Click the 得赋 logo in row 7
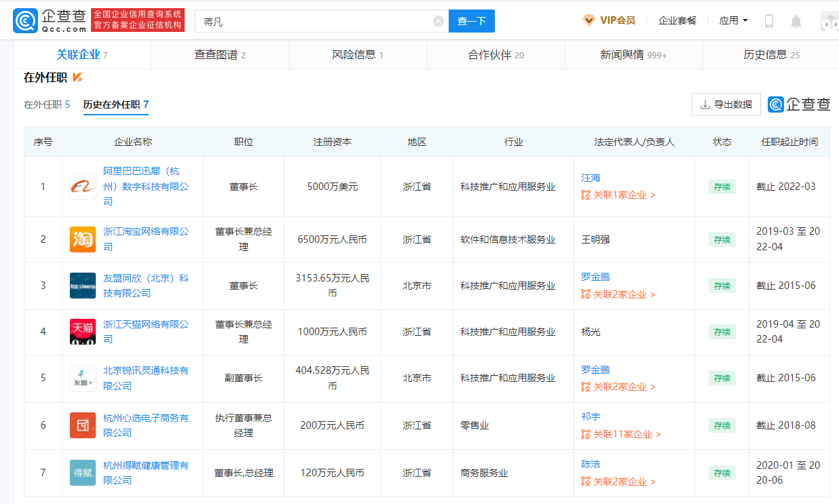 click(83, 473)
